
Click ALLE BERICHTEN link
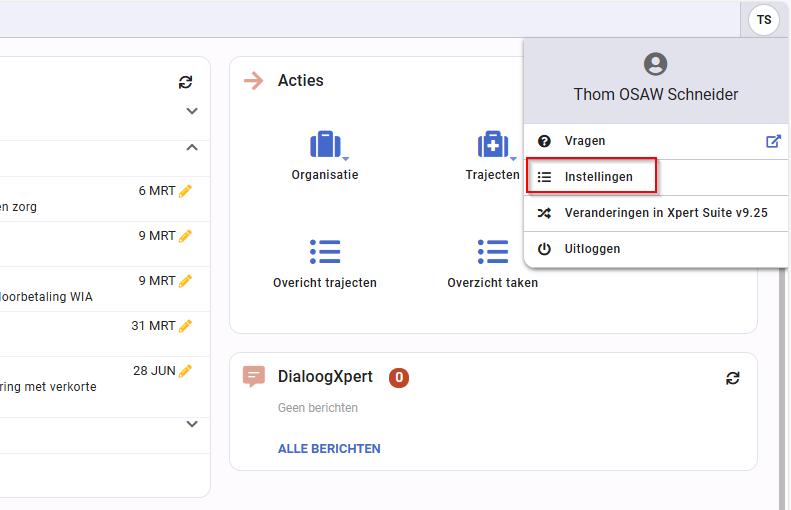[329, 449]
